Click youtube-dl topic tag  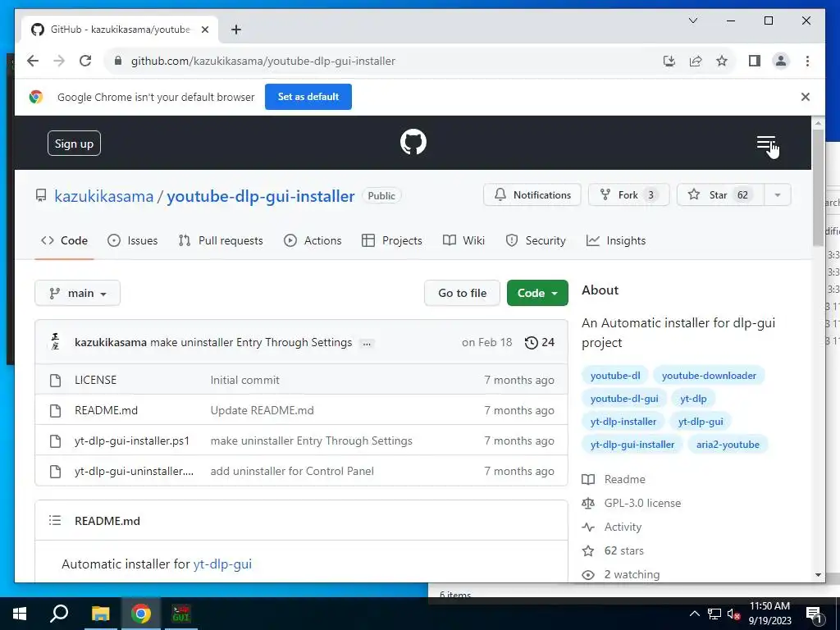point(615,376)
